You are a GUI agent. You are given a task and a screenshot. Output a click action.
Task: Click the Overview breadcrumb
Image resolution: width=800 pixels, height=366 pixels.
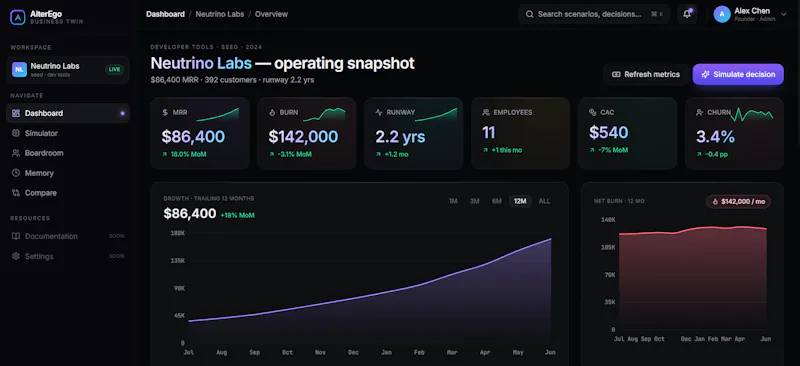271,14
